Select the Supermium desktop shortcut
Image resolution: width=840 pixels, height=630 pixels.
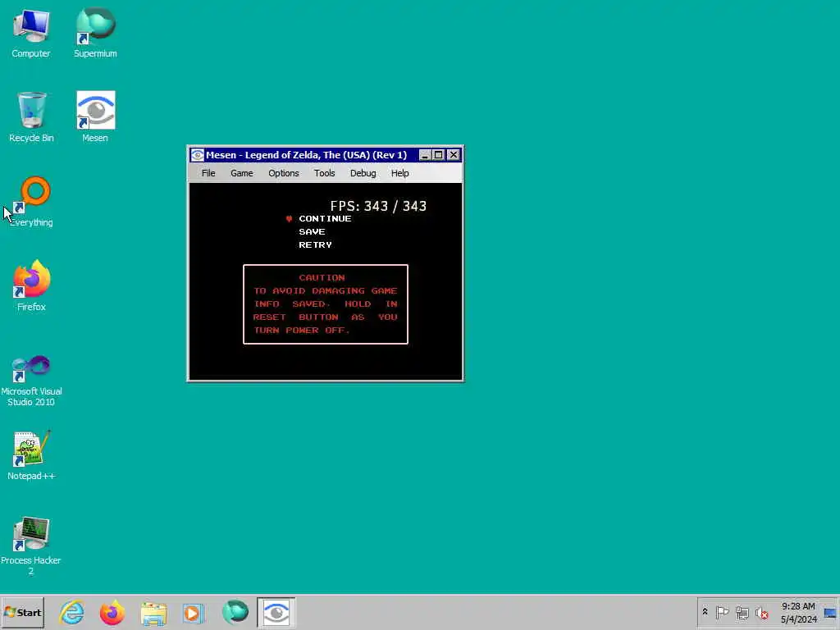click(95, 33)
